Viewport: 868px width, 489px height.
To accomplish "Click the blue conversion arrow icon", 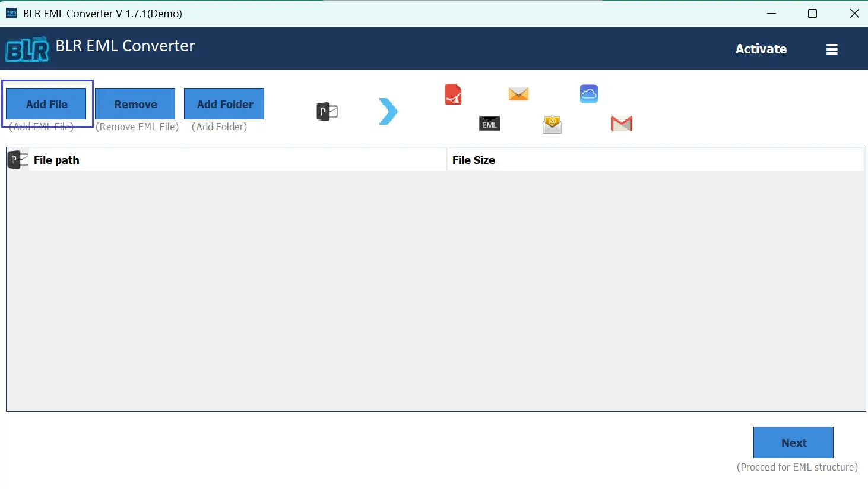I will pos(388,111).
